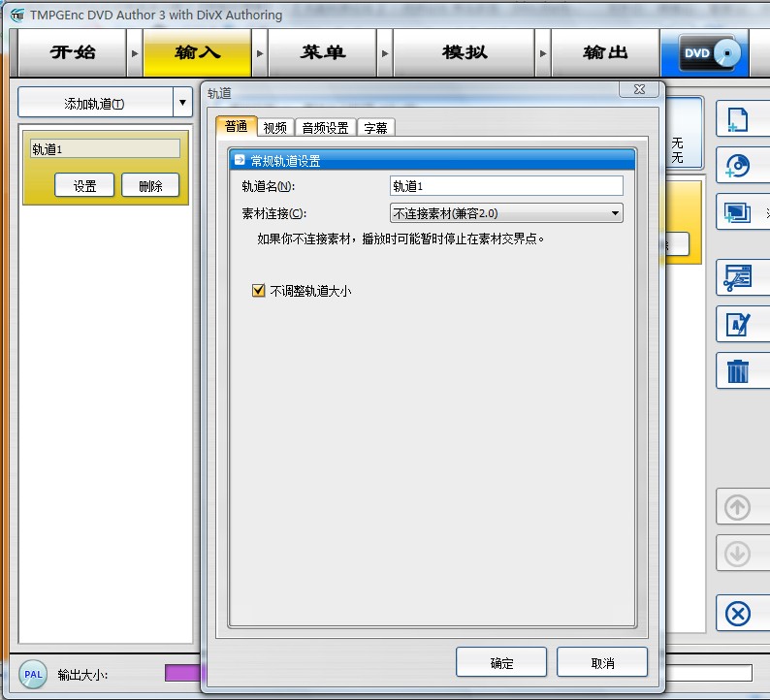770x700 pixels.
Task: Open the 素材连接 dropdown
Action: coord(506,213)
